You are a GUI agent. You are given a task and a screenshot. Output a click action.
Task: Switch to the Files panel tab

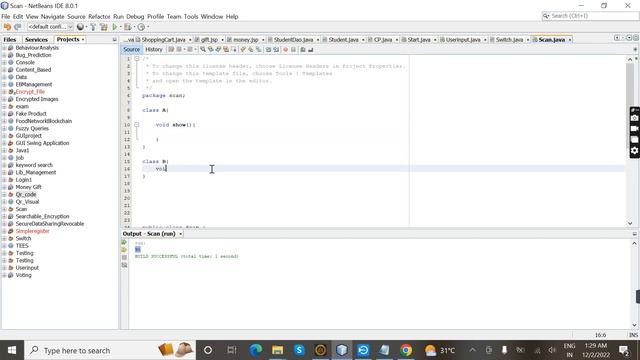tap(10, 40)
